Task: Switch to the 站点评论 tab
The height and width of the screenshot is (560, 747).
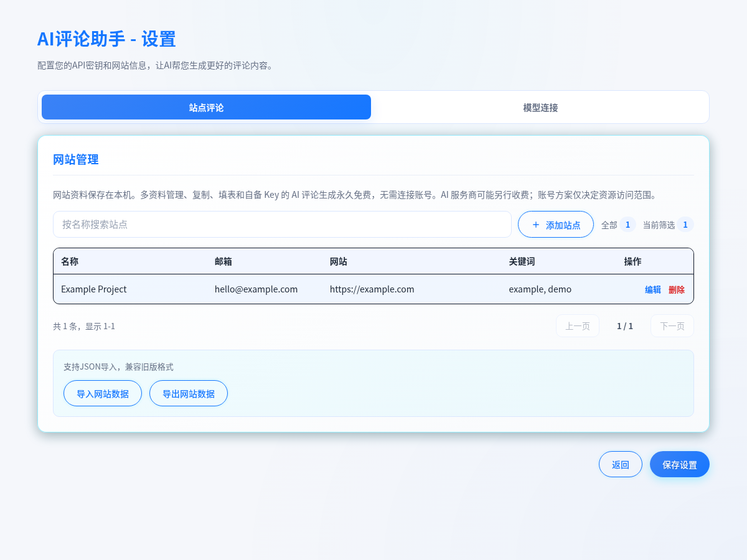Action: 206,107
